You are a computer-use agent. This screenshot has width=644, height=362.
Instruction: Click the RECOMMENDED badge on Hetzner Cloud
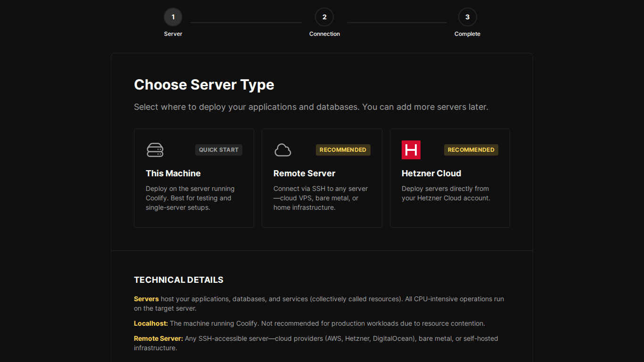[x=471, y=149]
